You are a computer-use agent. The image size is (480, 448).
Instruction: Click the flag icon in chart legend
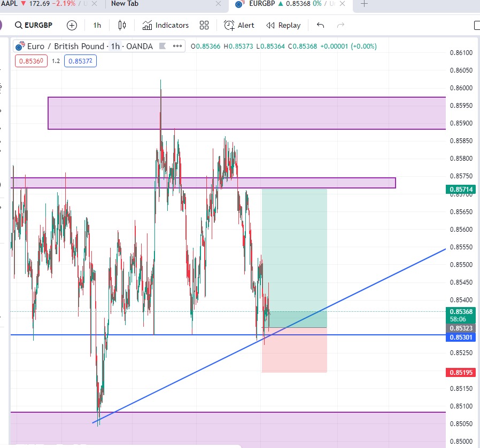162,46
